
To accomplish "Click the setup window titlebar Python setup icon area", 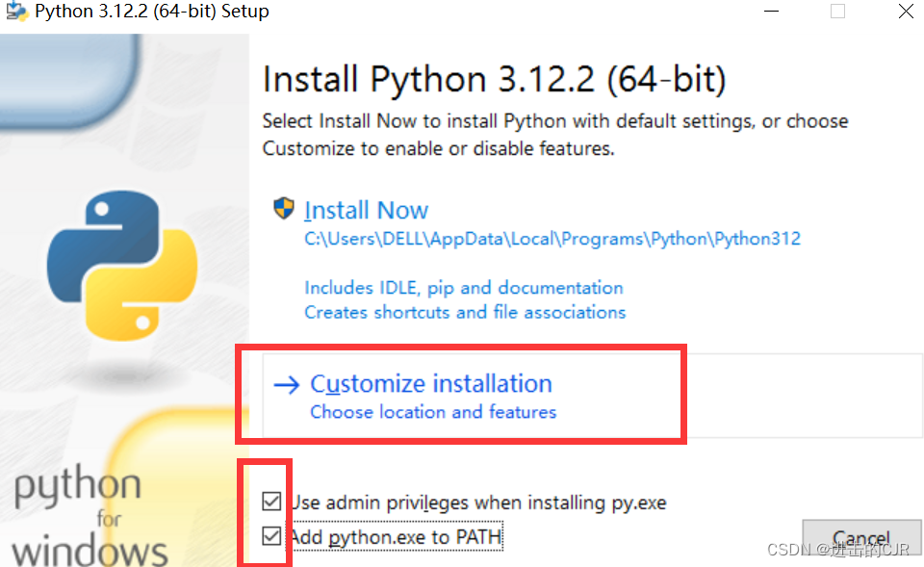I will 15,13.
